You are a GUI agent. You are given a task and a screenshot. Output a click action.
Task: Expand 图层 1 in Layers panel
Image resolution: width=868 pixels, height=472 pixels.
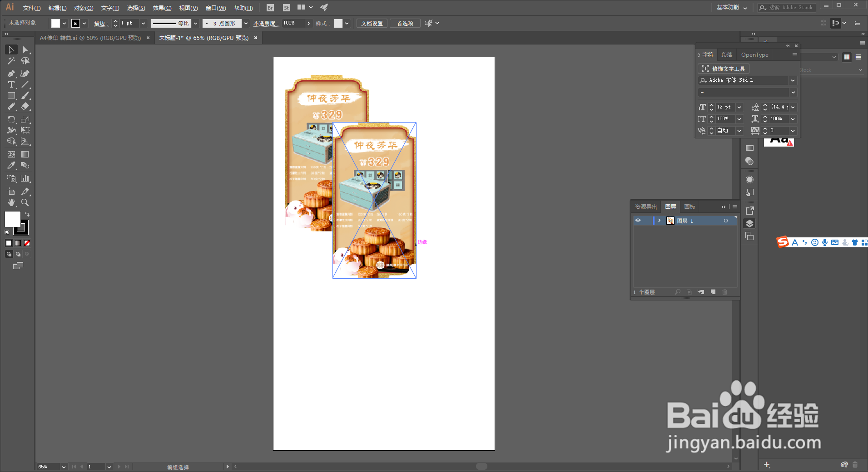coord(659,221)
